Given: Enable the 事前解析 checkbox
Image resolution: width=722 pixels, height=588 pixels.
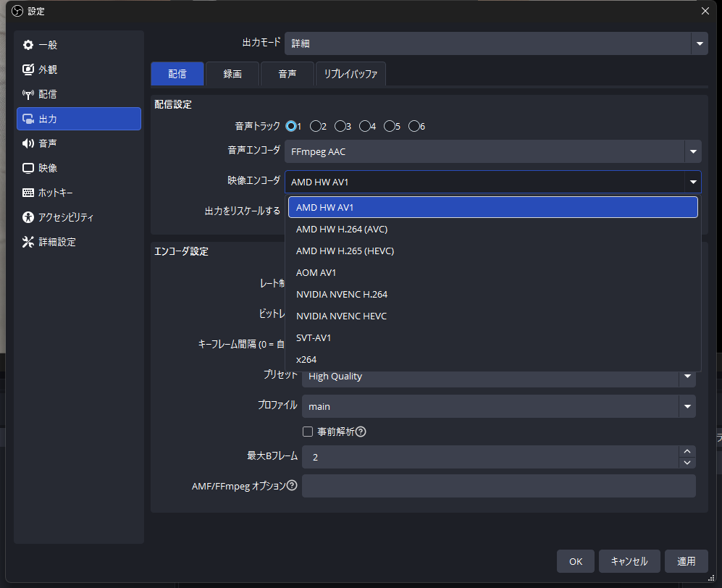Looking at the screenshot, I should (308, 432).
